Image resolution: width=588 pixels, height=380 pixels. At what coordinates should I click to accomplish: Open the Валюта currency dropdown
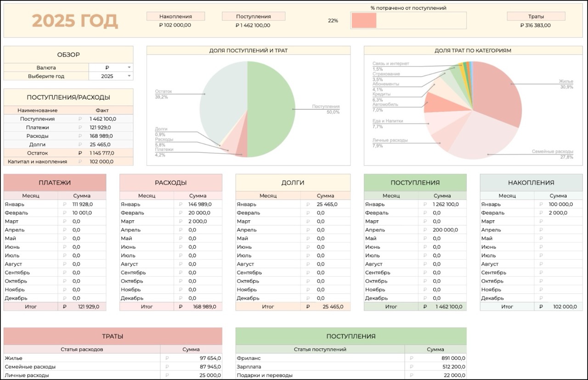(x=130, y=67)
